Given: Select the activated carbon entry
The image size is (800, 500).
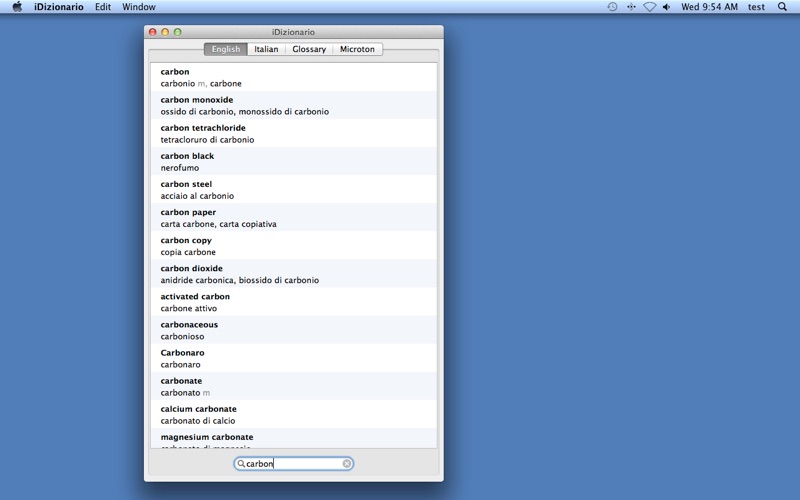Looking at the screenshot, I should pyautogui.click(x=294, y=302).
